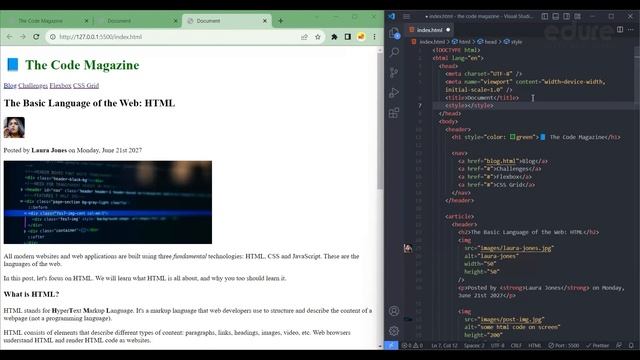640x360 pixels.
Task: Share this page from the address bar
Action: [304, 37]
